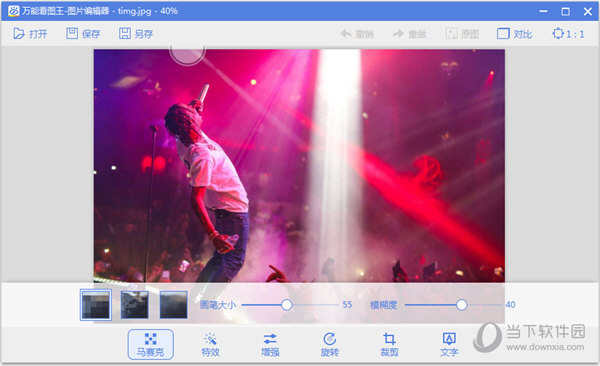The height and width of the screenshot is (366, 600).
Task: Toggle 对比 compare view
Action: [x=515, y=34]
